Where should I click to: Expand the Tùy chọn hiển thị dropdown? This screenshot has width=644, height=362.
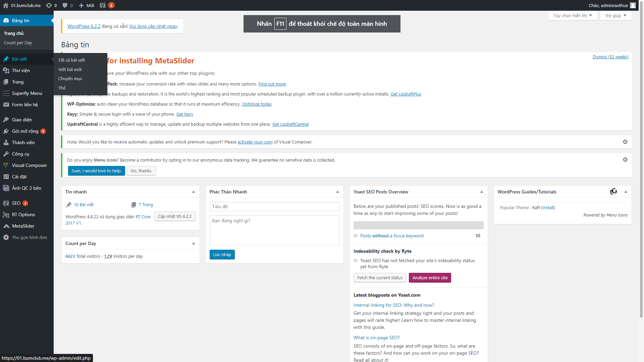pyautogui.click(x=573, y=15)
